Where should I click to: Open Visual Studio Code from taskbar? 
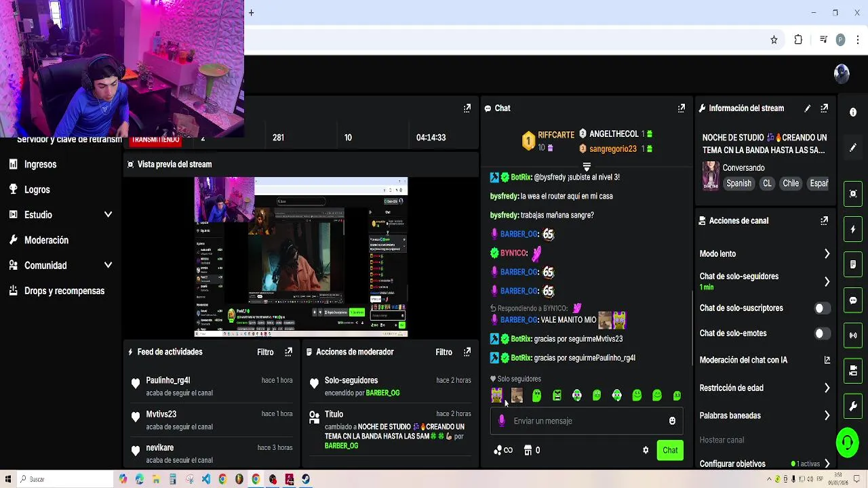point(206,479)
